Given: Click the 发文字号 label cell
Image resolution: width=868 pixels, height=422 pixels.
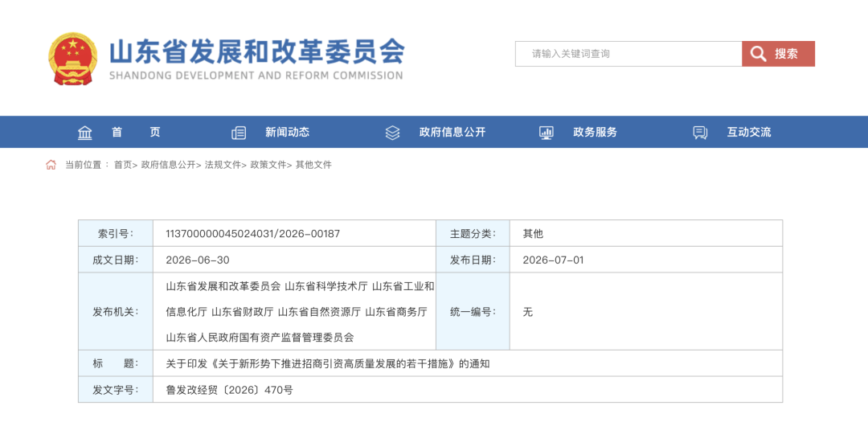Looking at the screenshot, I should (x=116, y=389).
